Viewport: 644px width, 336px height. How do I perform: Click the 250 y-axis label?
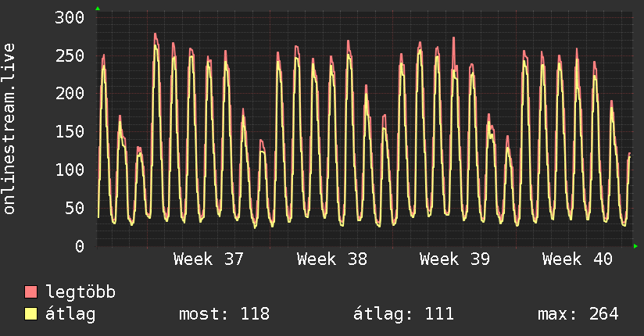coord(70,55)
